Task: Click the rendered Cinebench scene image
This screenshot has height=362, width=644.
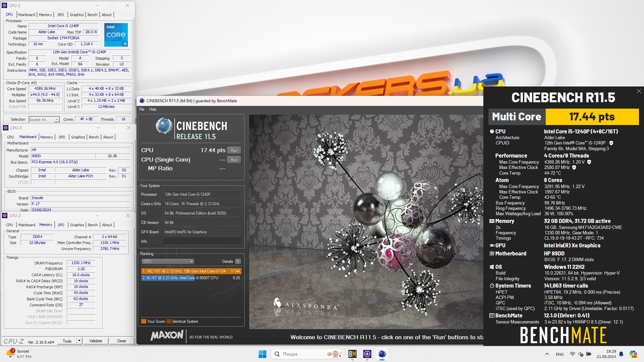Action: tap(366, 222)
